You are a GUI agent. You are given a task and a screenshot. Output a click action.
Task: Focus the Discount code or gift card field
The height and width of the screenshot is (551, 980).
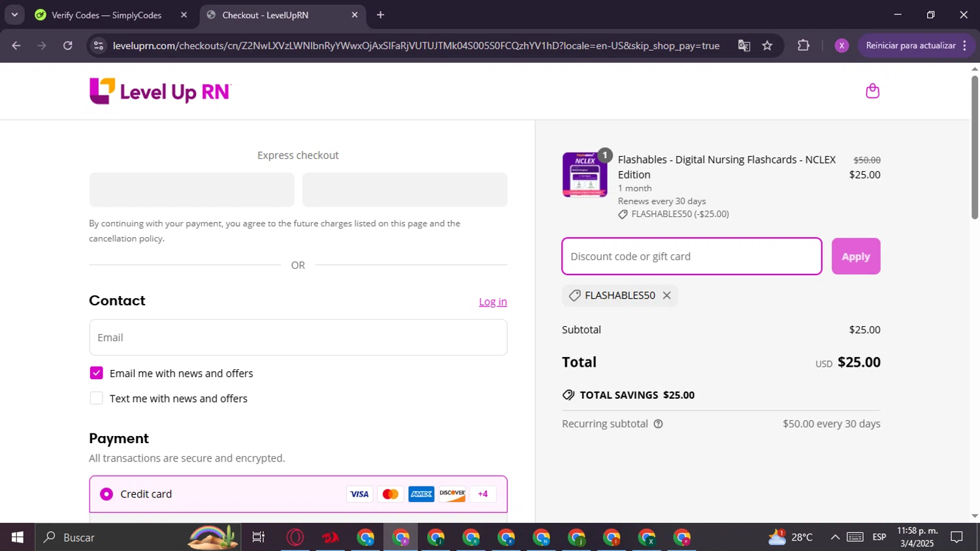[x=692, y=256]
